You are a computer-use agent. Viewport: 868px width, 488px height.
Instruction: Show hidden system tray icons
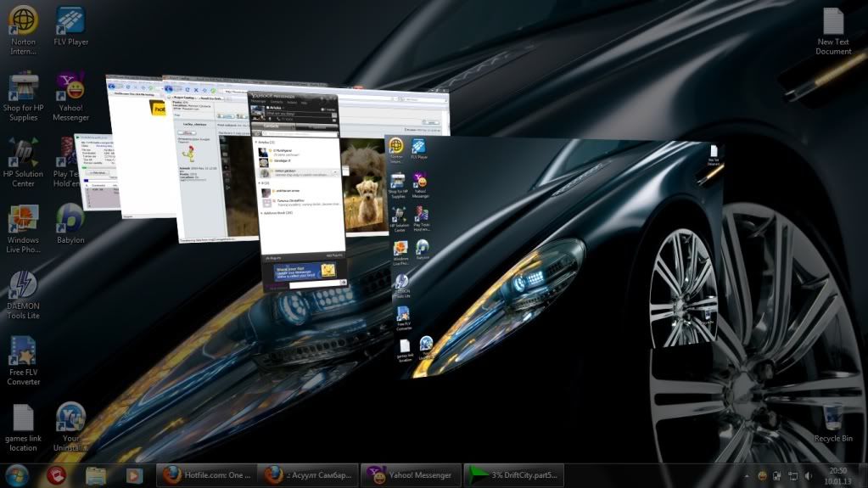746,475
